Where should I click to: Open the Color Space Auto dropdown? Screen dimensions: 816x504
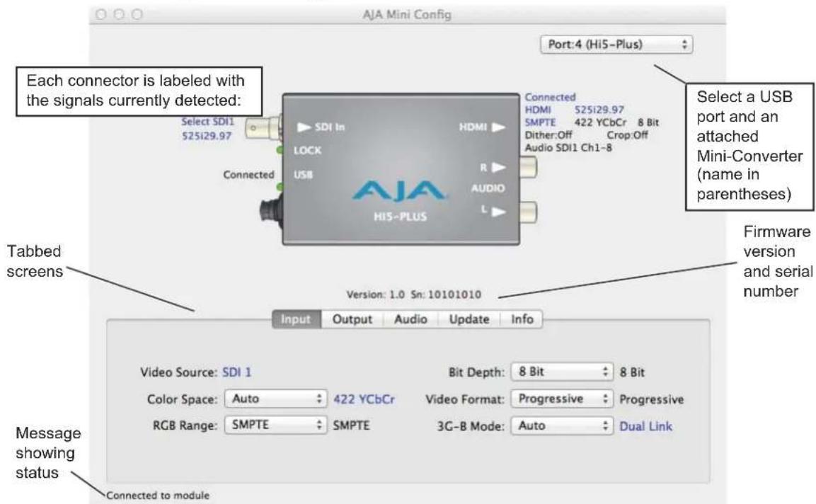276,399
